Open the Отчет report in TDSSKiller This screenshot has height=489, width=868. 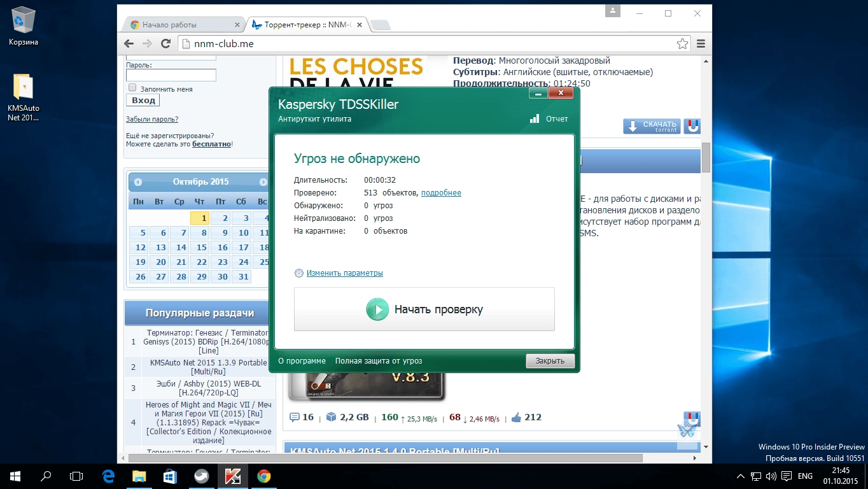coord(549,119)
